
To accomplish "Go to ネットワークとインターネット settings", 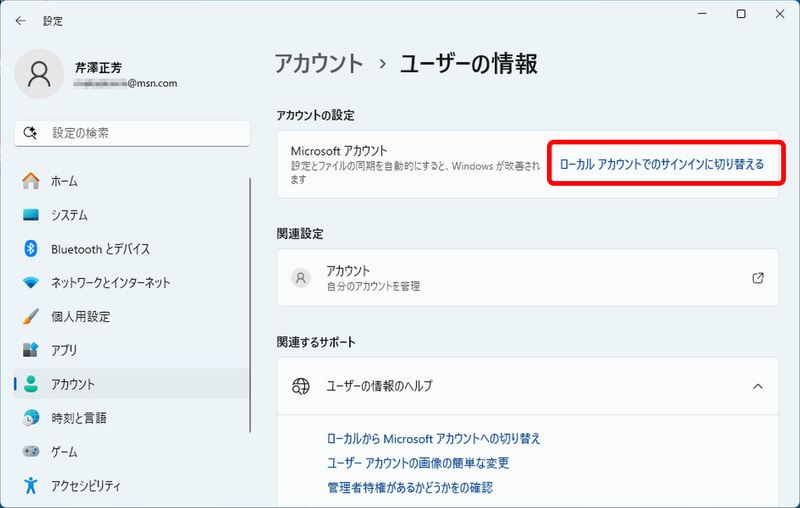I will tap(131, 282).
